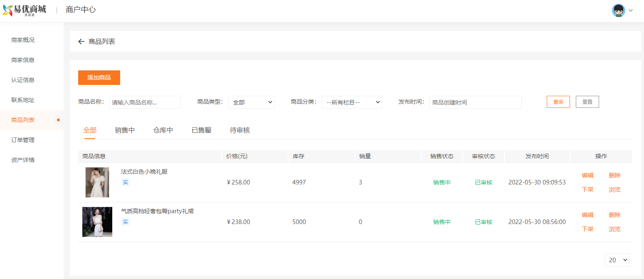Click the 重置 reset button
Viewport: 644px width, 279px height.
(x=587, y=102)
